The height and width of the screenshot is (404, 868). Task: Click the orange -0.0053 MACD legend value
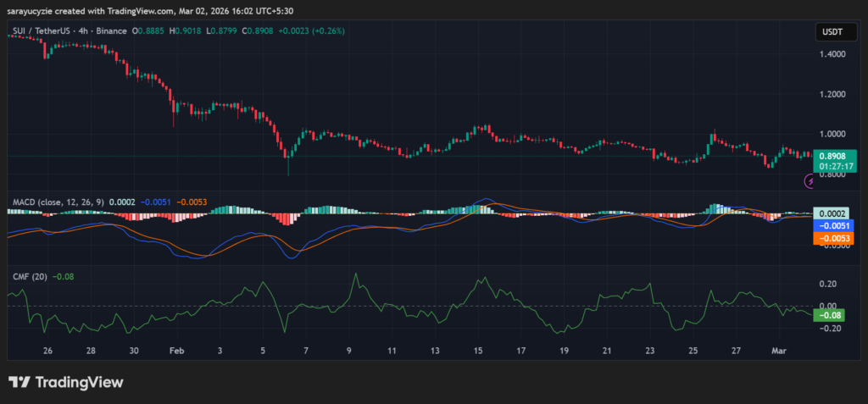pos(191,203)
